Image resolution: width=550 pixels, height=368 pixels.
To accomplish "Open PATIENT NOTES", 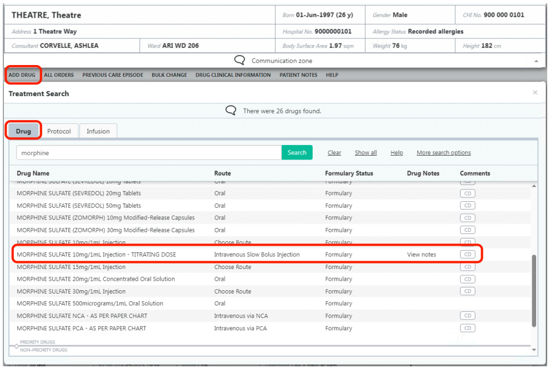I will coord(298,75).
